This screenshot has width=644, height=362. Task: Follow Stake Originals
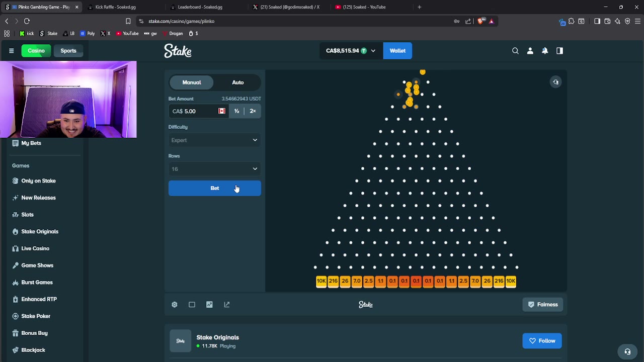coord(542,341)
